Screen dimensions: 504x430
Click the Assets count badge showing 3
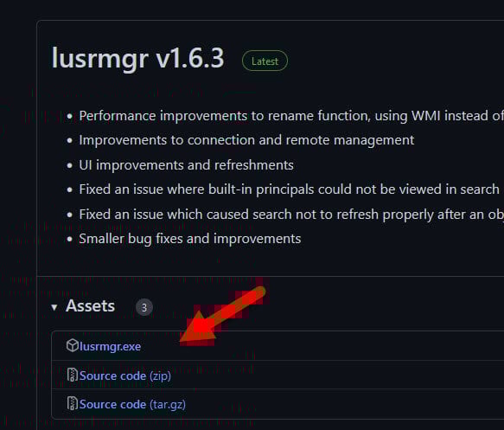click(x=144, y=307)
